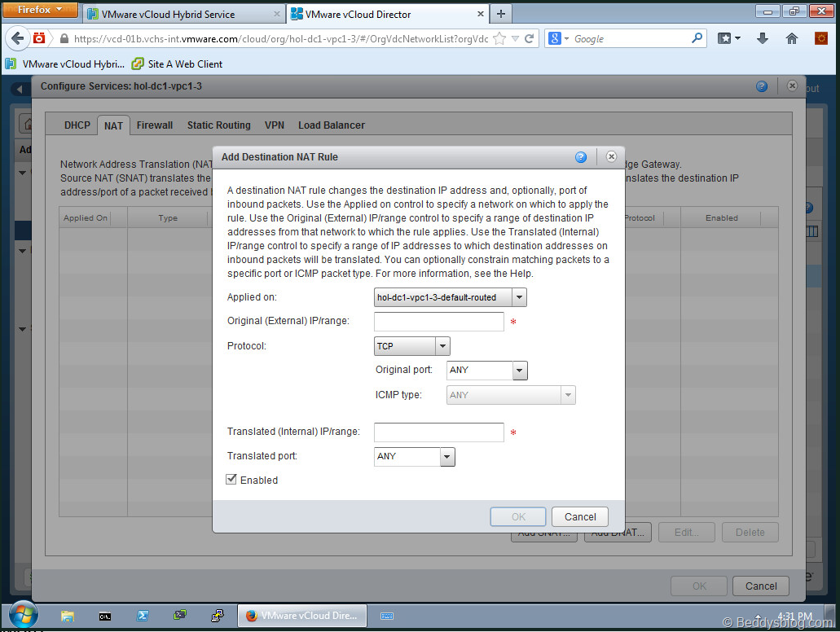Image resolution: width=840 pixels, height=632 pixels.
Task: Switch to the DHCP tab
Action: coord(77,125)
